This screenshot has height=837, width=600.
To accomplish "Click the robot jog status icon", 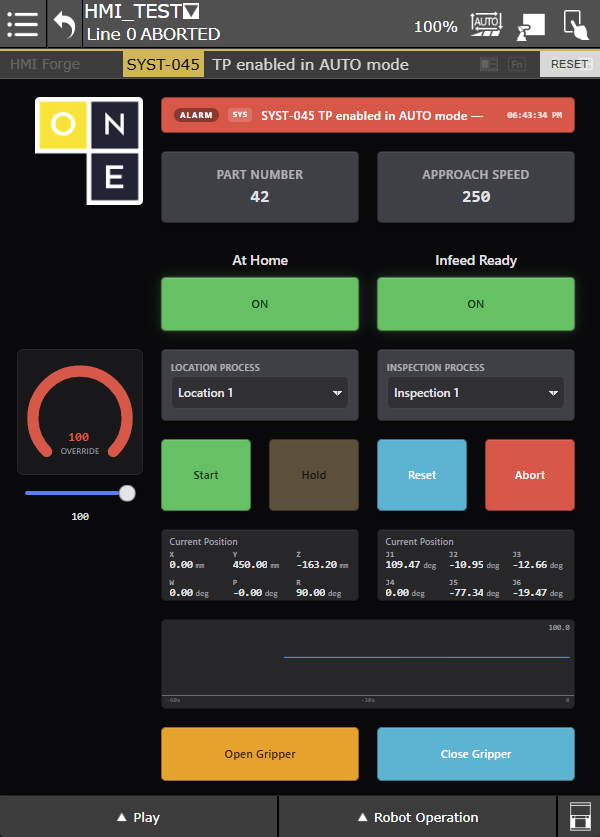I will tap(531, 26).
